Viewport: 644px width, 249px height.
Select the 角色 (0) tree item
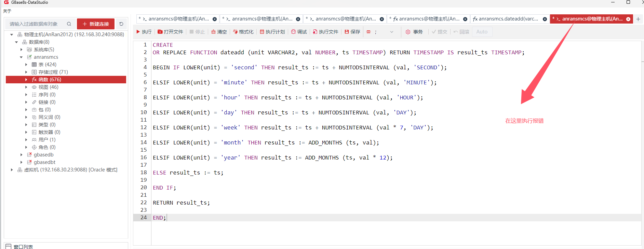coord(47,147)
